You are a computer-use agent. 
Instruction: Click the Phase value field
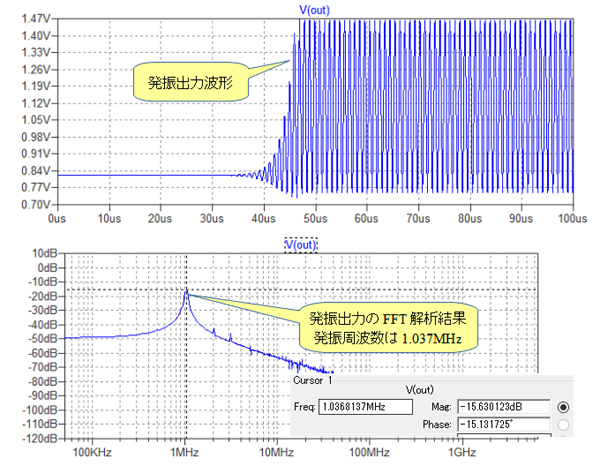click(503, 425)
